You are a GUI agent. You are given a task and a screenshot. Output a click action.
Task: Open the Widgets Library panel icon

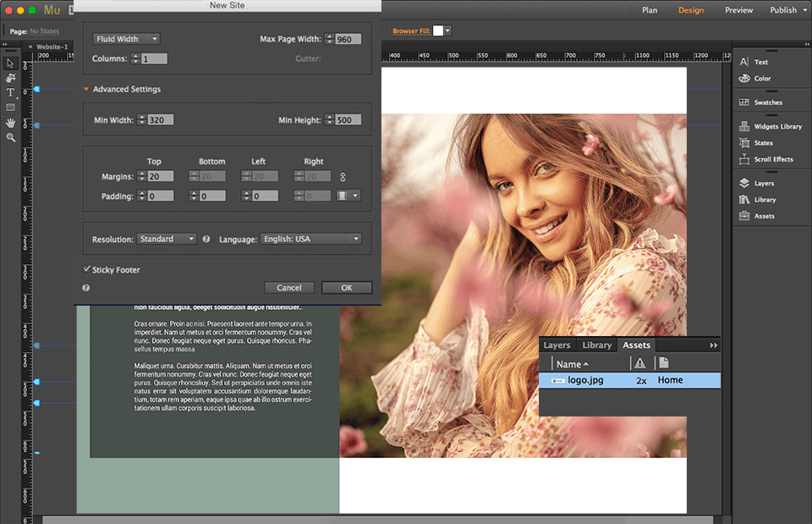coord(744,127)
